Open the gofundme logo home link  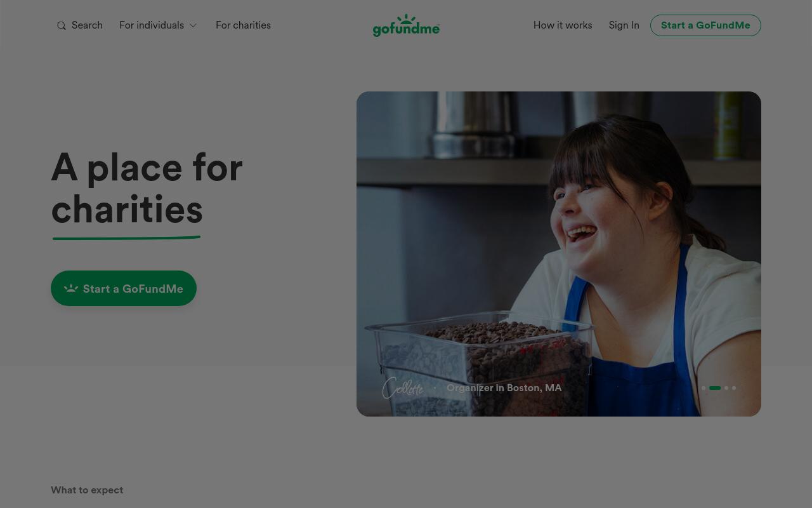click(x=406, y=25)
